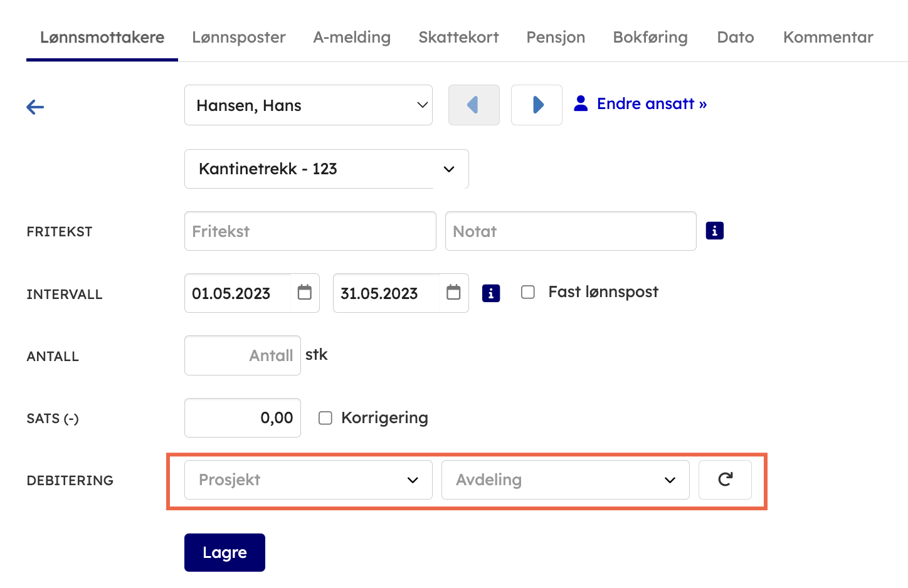Follow the Endre ansatt link

point(651,104)
